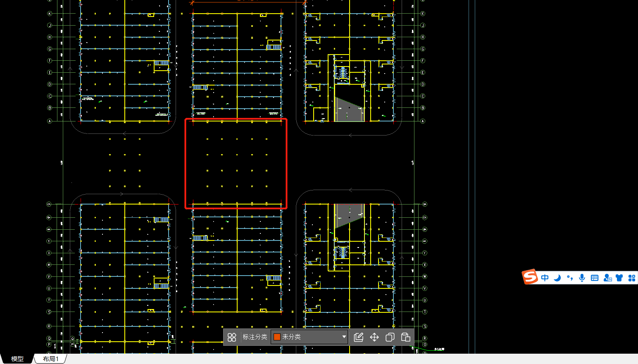Click the edit annotation pencil icon
Viewport: 638px width, 364px height.
[x=359, y=337]
